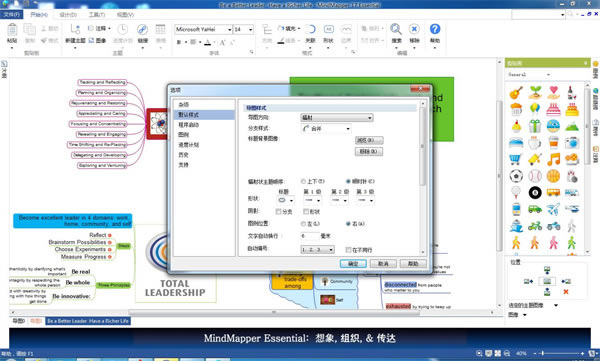Click the Paste (粘贴) clipboard icon
This screenshot has height=361, width=600.
point(12,30)
